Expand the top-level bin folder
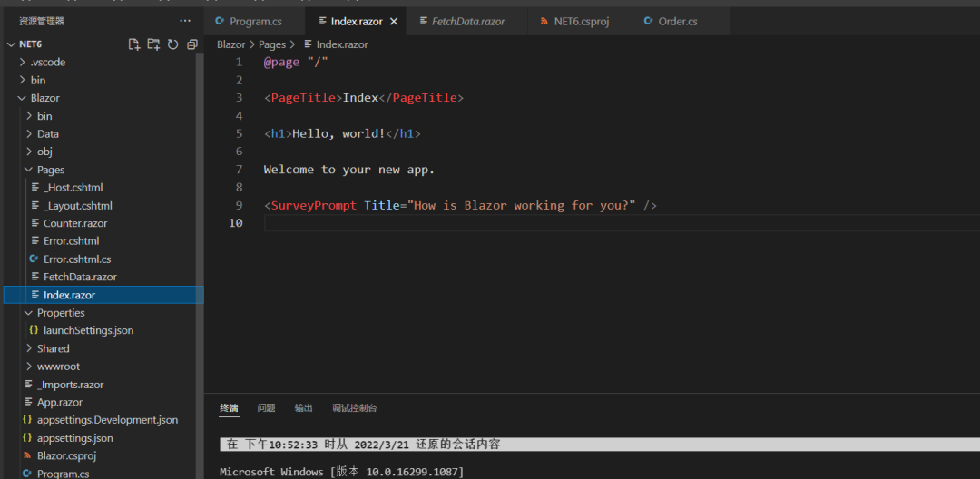Screen dimensions: 980x479 (x=23, y=80)
